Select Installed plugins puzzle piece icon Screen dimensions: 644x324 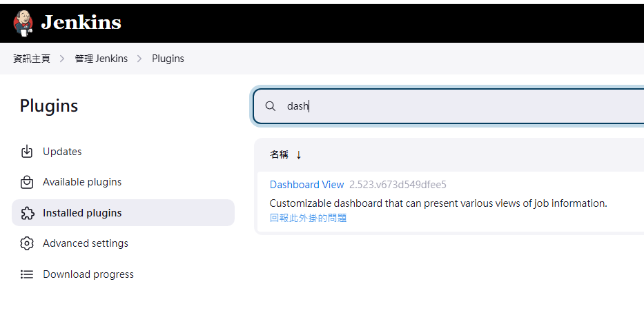point(27,213)
